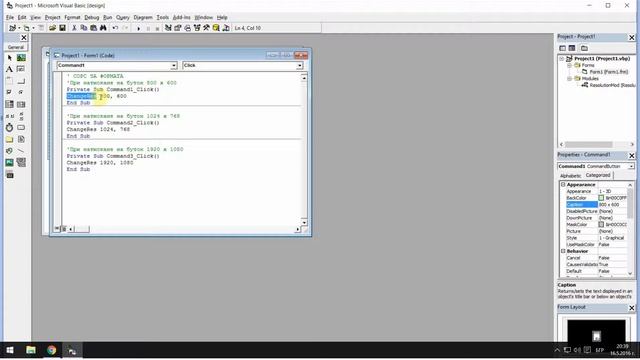The height and width of the screenshot is (360, 640).
Task: Open the Object Browser from the toolbar
Action: (197, 28)
